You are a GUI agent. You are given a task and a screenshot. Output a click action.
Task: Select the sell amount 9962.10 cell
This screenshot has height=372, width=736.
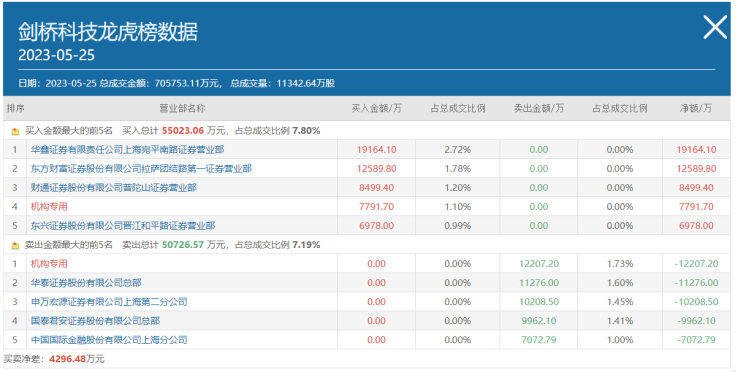tap(539, 321)
